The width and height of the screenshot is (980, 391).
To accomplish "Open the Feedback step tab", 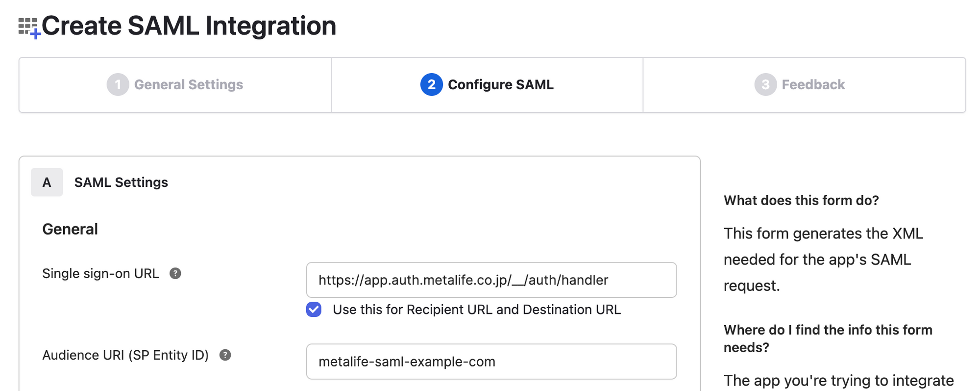I will [804, 85].
